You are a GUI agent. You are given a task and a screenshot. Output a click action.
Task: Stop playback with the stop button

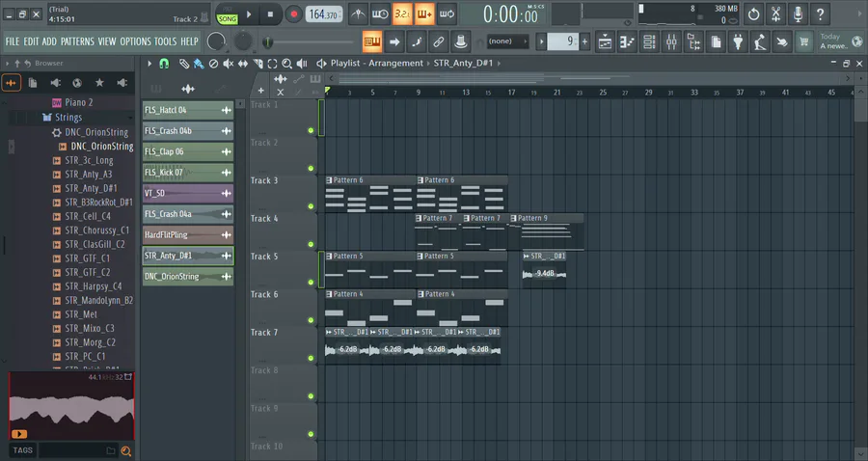tap(270, 14)
